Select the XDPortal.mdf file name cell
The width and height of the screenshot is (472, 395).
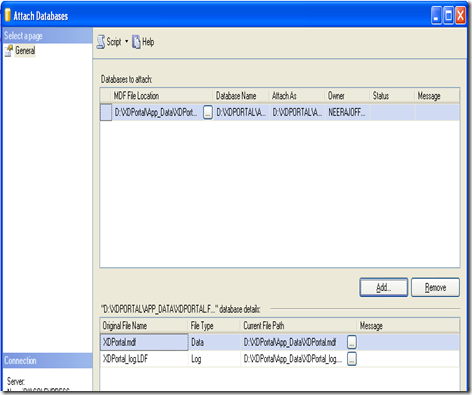coord(144,342)
